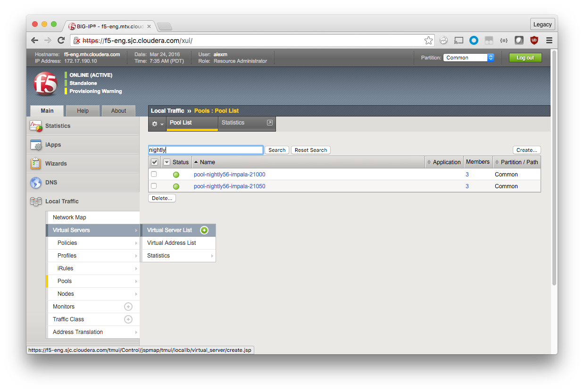Click the green plus icon beside Virtual Server List
The image size is (584, 392).
pyautogui.click(x=204, y=230)
